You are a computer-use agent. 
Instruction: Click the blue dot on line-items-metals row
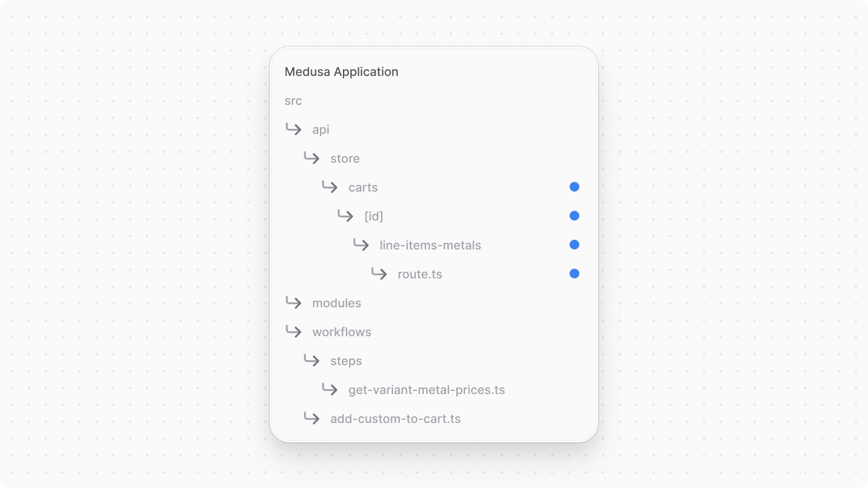click(574, 245)
